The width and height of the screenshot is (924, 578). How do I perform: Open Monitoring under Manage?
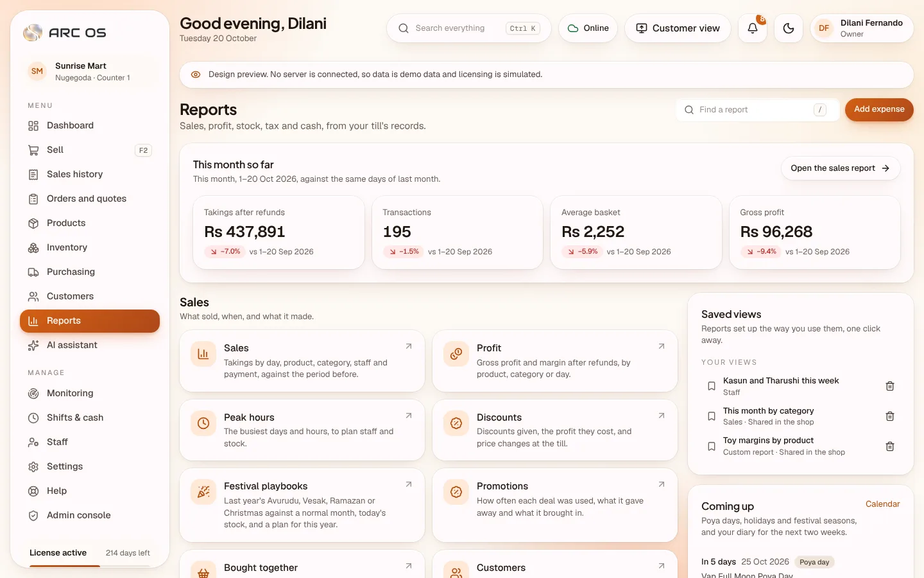90,394
